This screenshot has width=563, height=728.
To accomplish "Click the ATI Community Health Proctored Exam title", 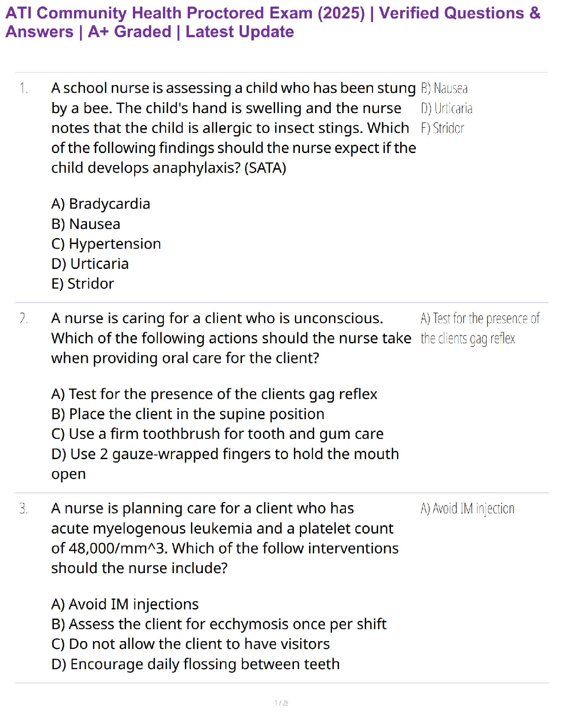I will point(273,22).
